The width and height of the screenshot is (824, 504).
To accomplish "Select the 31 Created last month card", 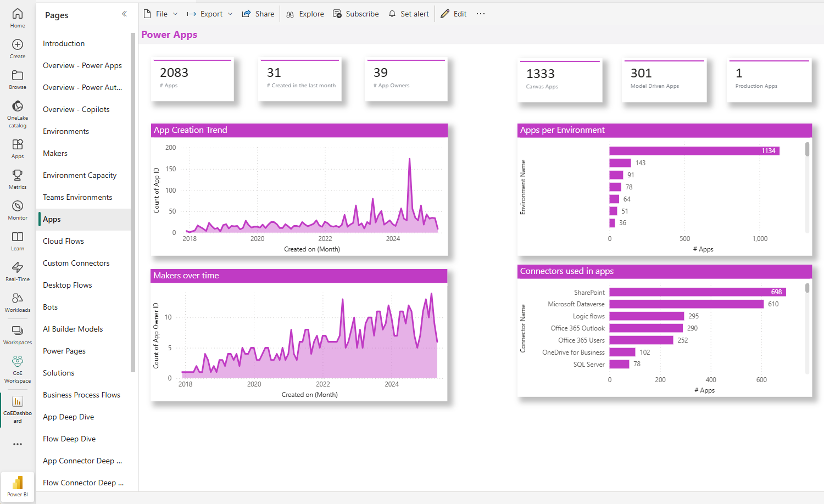I will pos(299,80).
